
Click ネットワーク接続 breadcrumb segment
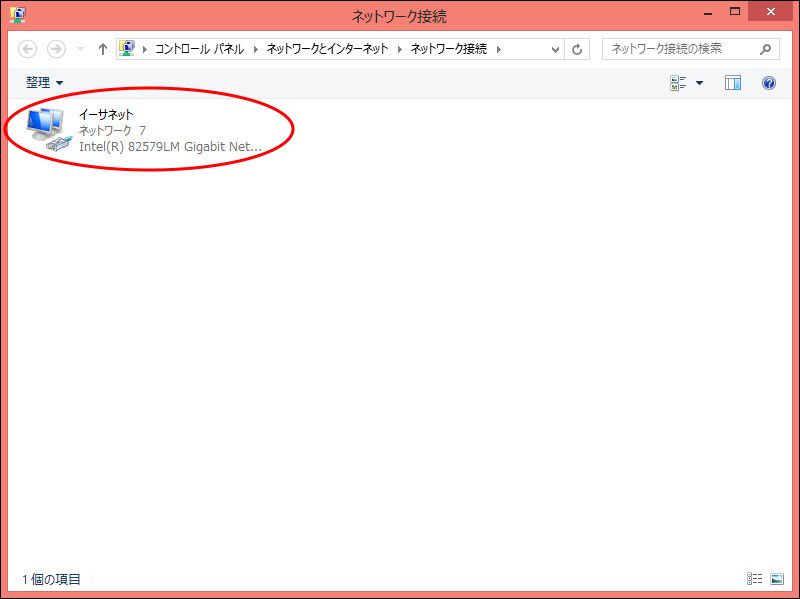click(449, 49)
